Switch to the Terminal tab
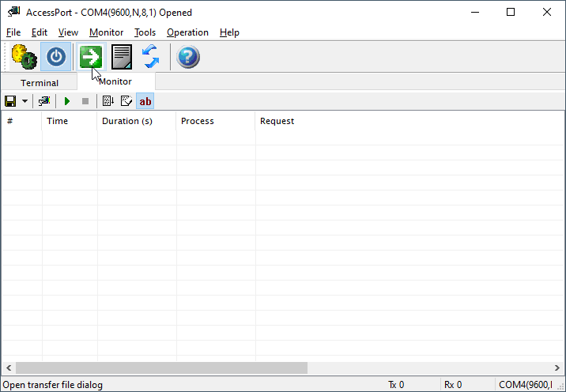The image size is (566, 392). [x=40, y=83]
